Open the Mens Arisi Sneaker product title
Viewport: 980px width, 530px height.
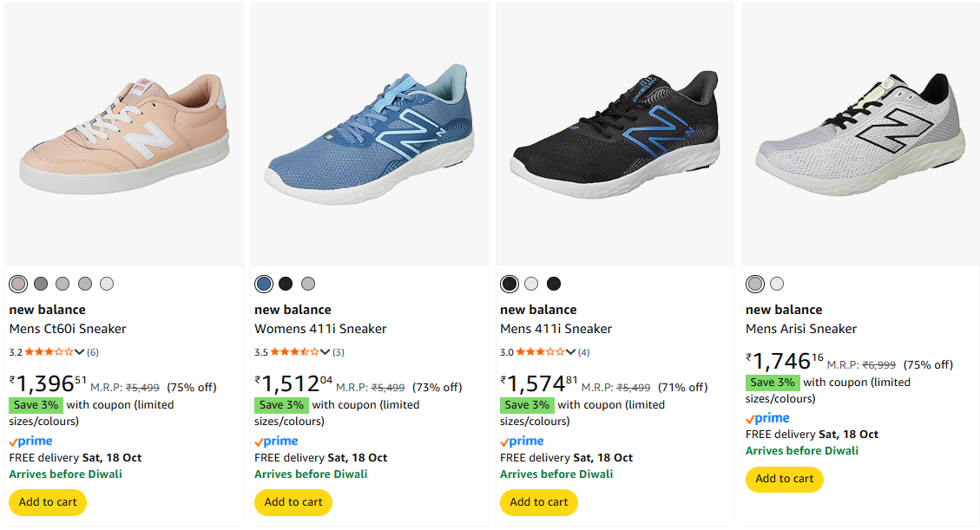[x=801, y=329]
